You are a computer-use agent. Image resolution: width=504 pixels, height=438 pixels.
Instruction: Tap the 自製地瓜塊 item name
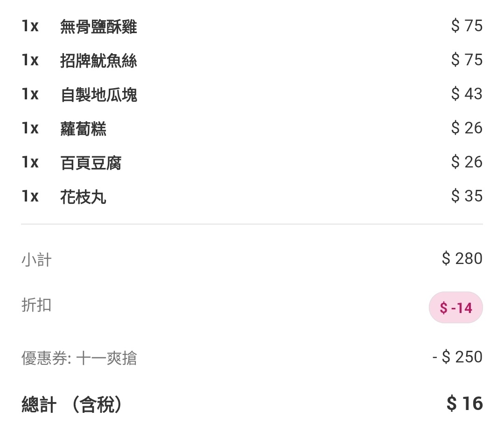click(98, 95)
